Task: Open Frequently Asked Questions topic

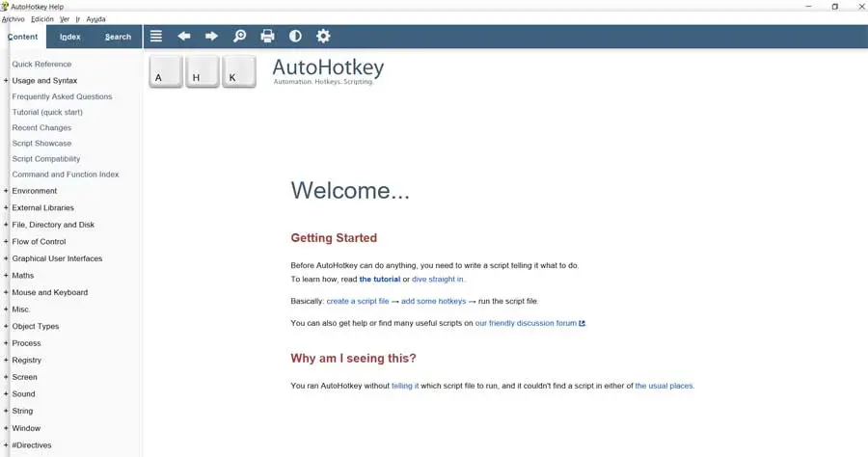Action: click(x=62, y=96)
